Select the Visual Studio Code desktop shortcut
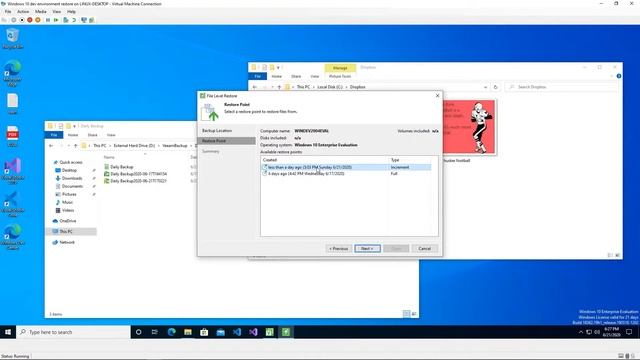This screenshot has width=640, height=360. click(12, 203)
